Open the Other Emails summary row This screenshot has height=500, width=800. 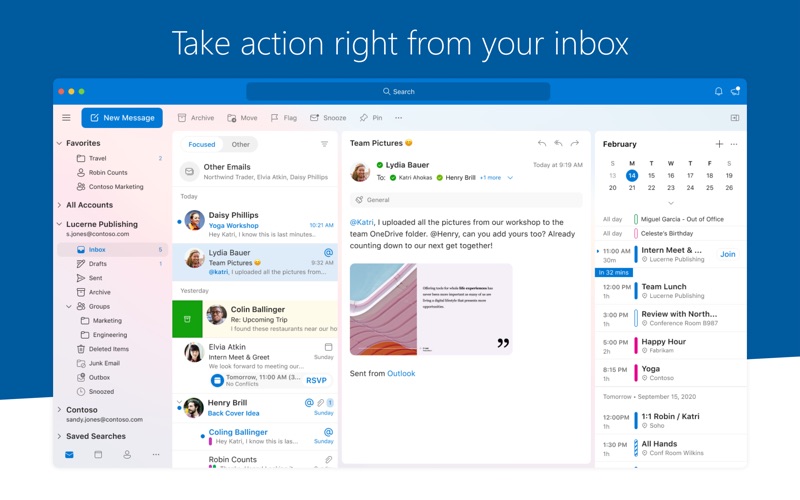pos(255,171)
